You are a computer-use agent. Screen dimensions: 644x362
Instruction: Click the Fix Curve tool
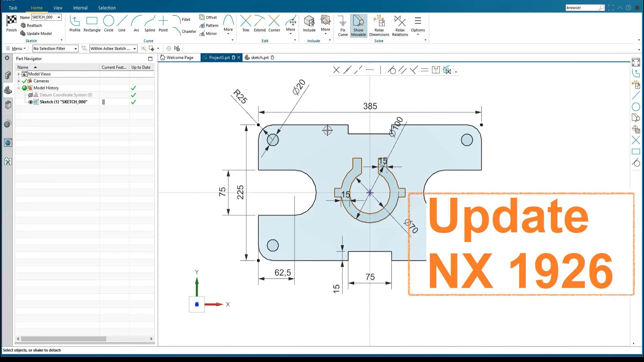point(343,26)
